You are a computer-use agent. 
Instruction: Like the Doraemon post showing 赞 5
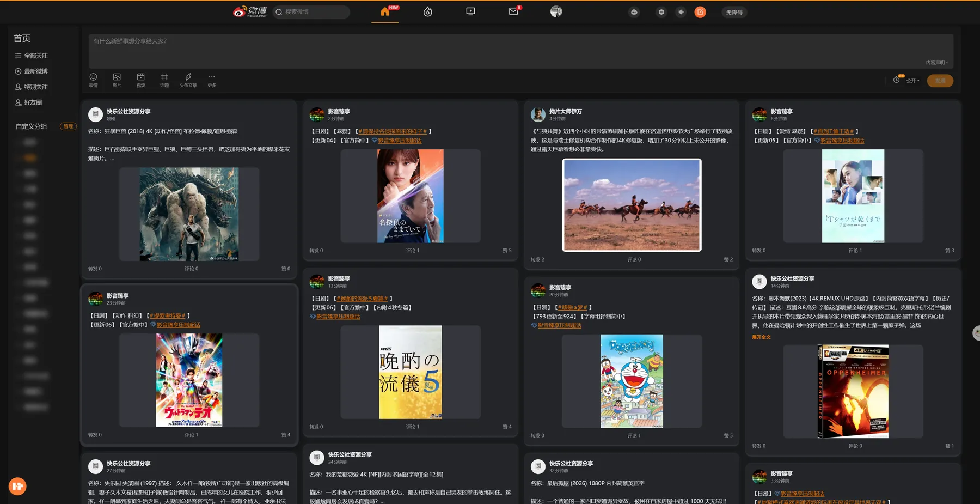728,436
